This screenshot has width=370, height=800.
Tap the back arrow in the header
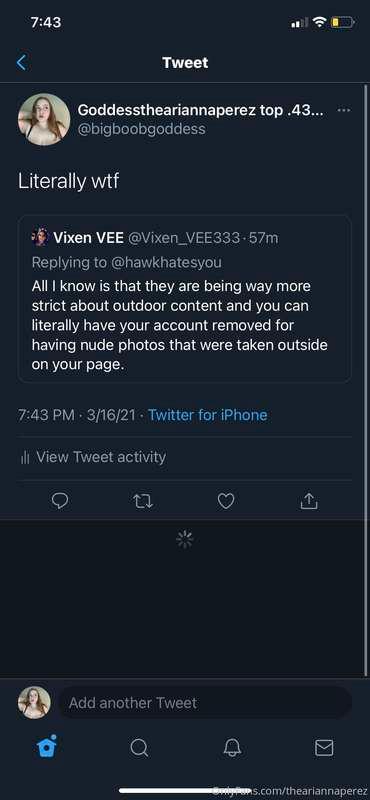21,63
